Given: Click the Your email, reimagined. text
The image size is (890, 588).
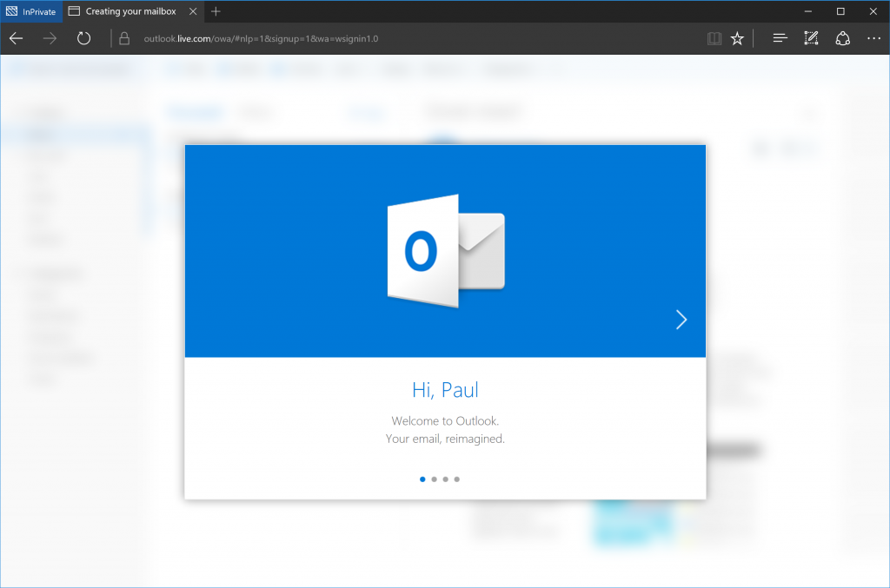Looking at the screenshot, I should [445, 439].
